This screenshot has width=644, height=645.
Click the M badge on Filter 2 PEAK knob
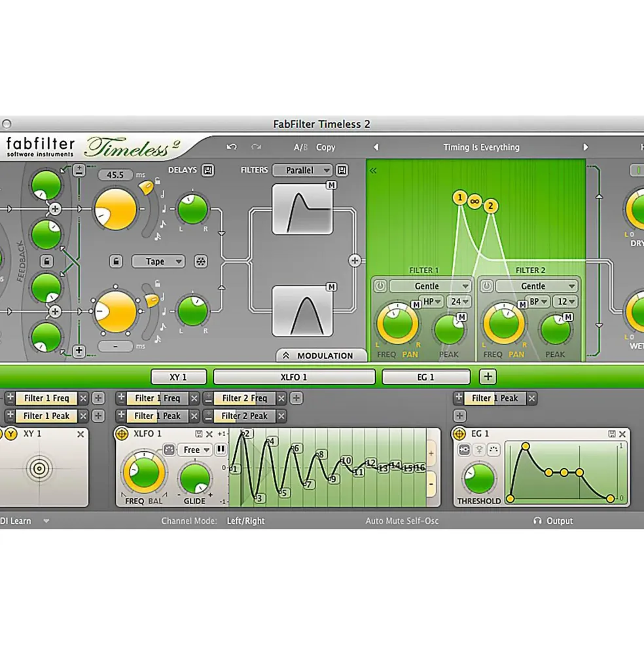(x=568, y=317)
